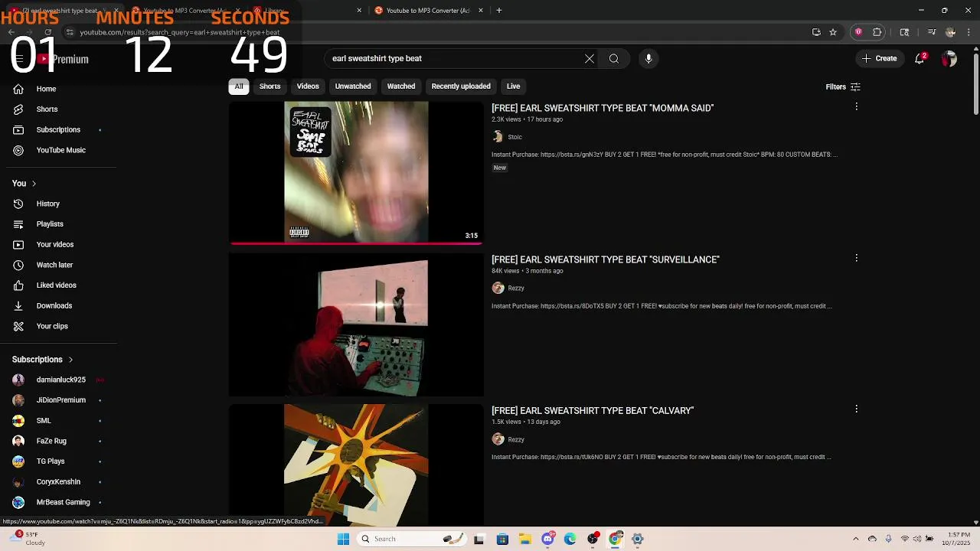
Task: Open Downloads in the sidebar
Action: pyautogui.click(x=54, y=305)
